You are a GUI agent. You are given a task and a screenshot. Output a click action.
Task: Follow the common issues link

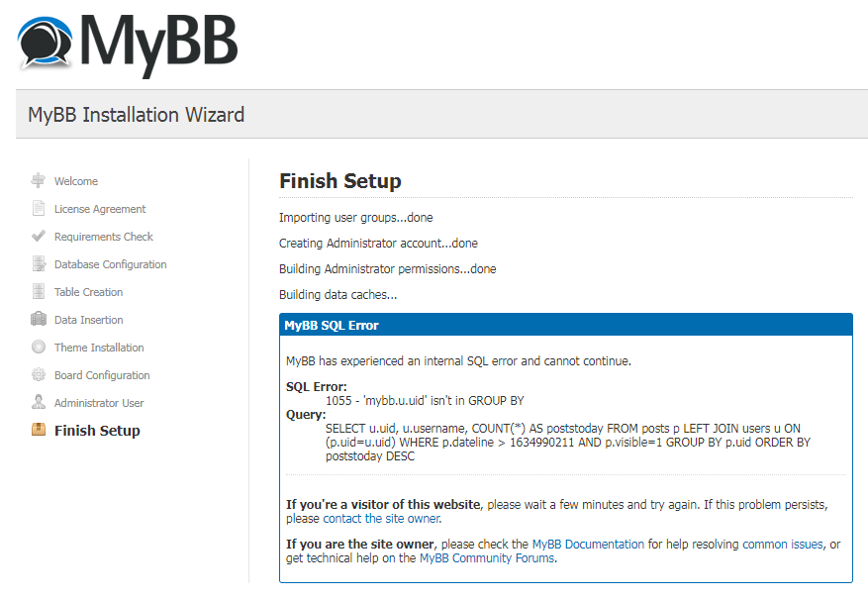coord(782,544)
